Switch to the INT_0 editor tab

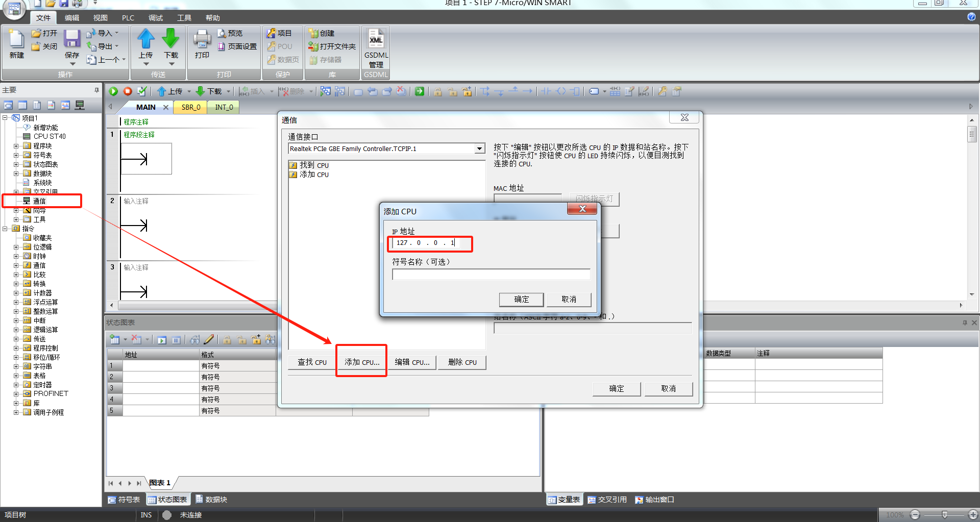click(224, 107)
